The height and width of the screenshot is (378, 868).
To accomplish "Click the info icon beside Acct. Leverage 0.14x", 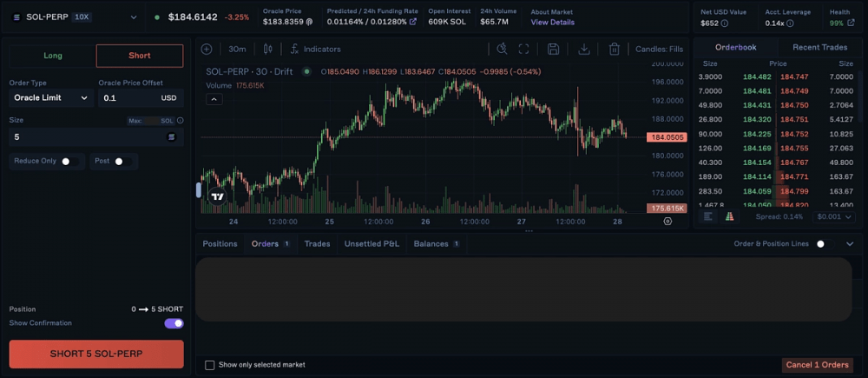I will coord(790,23).
